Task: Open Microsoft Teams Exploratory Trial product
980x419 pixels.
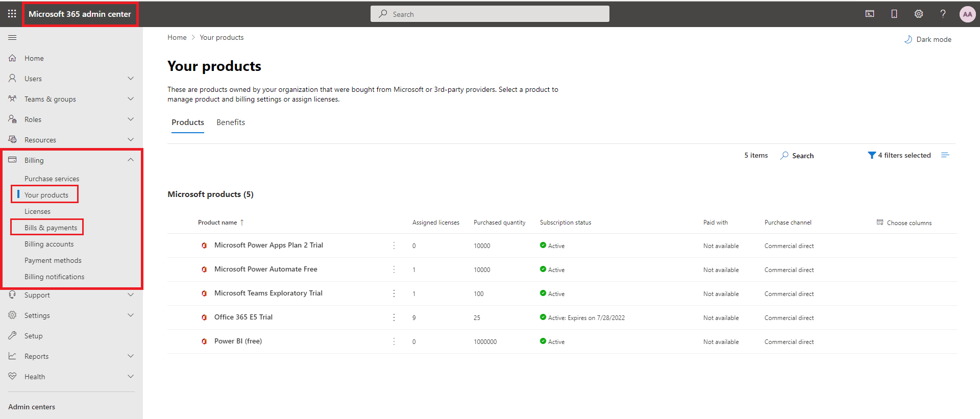Action: tap(268, 293)
